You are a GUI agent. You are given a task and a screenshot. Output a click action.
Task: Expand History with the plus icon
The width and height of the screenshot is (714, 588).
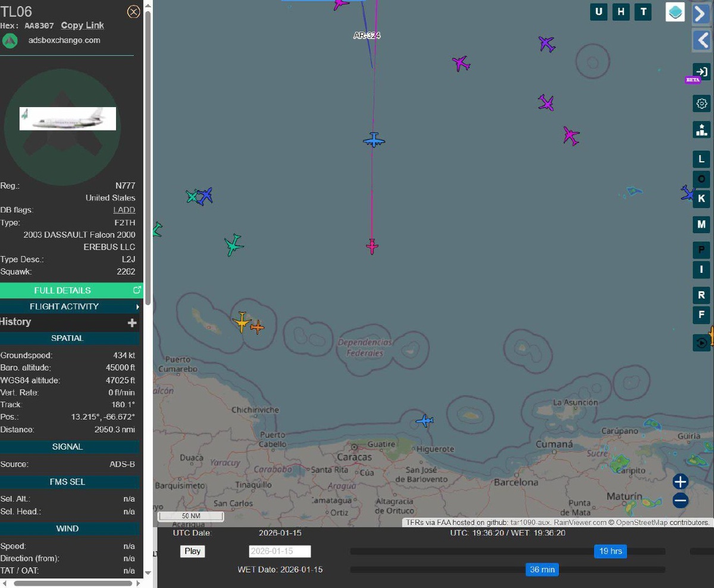[132, 322]
